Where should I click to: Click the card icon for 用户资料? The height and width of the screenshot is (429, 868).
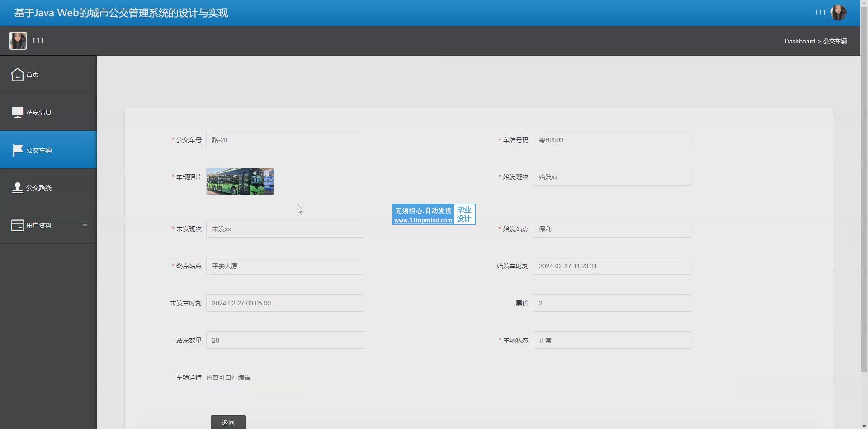(x=17, y=225)
